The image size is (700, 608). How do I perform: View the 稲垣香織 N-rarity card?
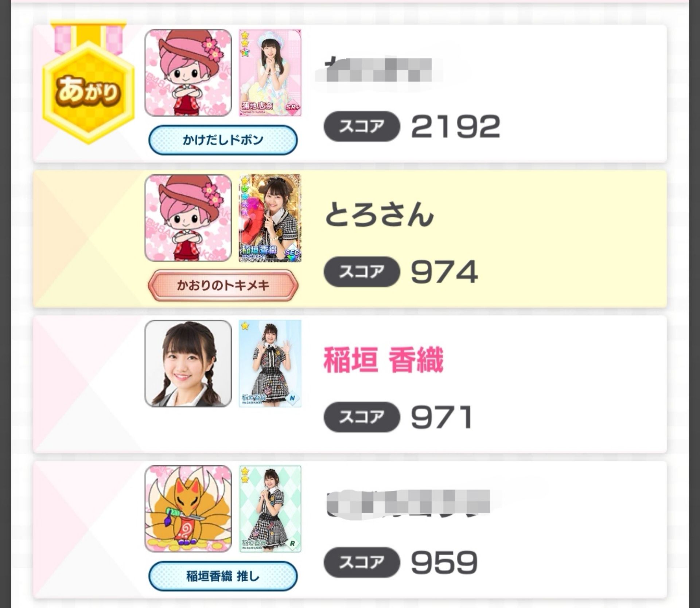[x=270, y=364]
